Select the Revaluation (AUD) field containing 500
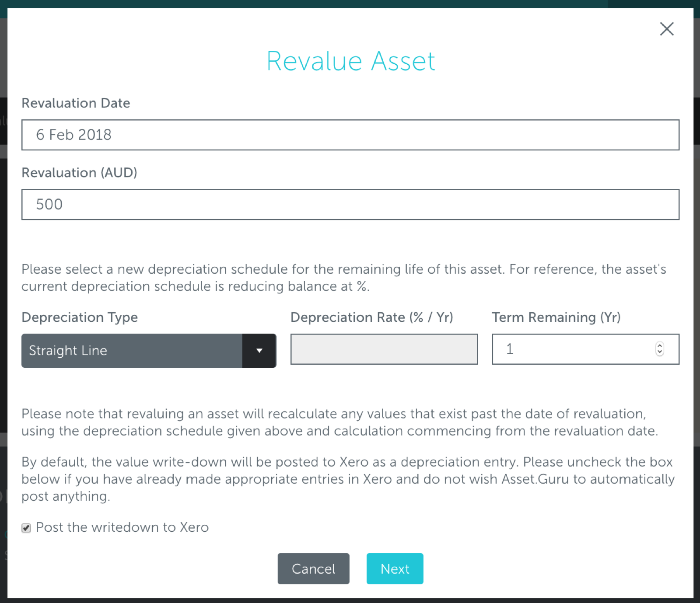 click(x=350, y=204)
